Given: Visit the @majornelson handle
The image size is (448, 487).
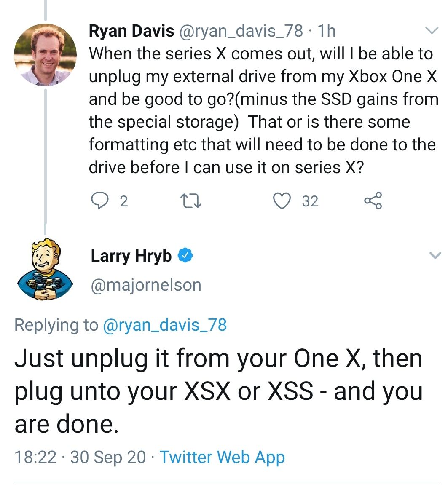Looking at the screenshot, I should [146, 285].
